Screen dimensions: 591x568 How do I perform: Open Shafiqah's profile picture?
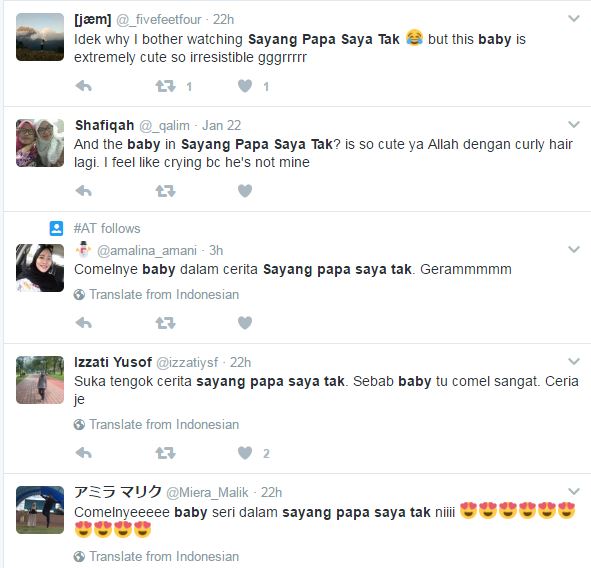coord(40,143)
